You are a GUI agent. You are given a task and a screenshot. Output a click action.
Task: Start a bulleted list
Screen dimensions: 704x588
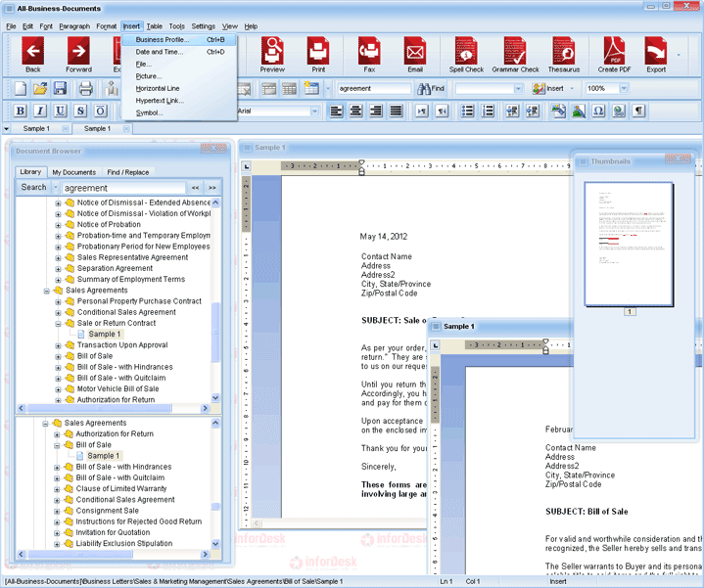pos(467,111)
